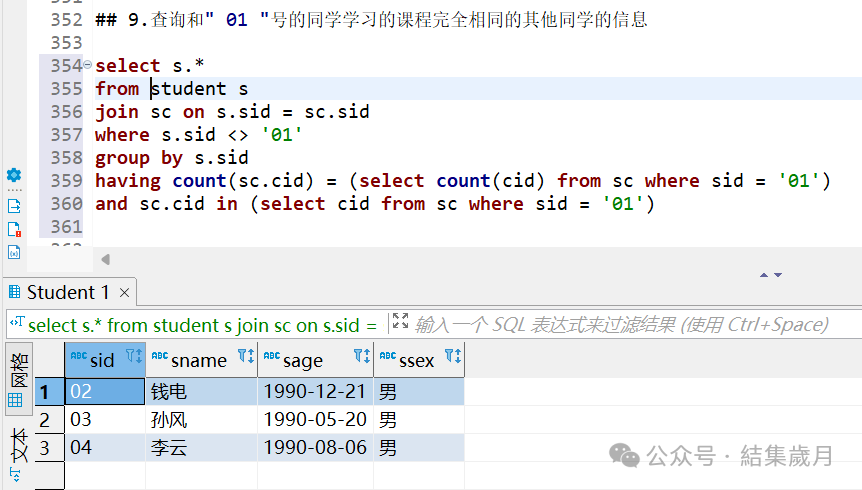Click the comment heading on line 352
Screen dimensions: 862x490
[x=371, y=20]
